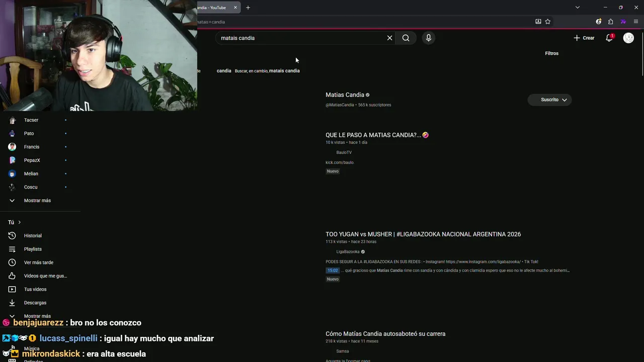Click chat username mikrondaskick
The height and width of the screenshot is (362, 644).
51,354
